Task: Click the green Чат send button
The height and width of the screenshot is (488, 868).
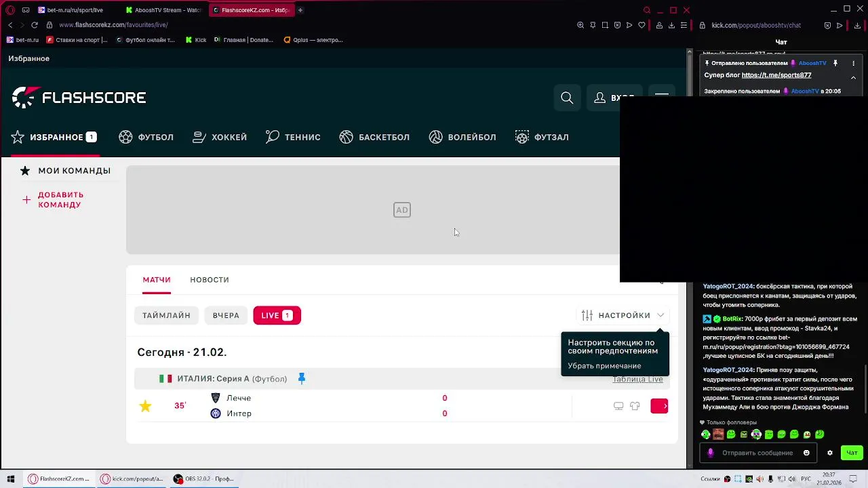Action: coord(852,453)
